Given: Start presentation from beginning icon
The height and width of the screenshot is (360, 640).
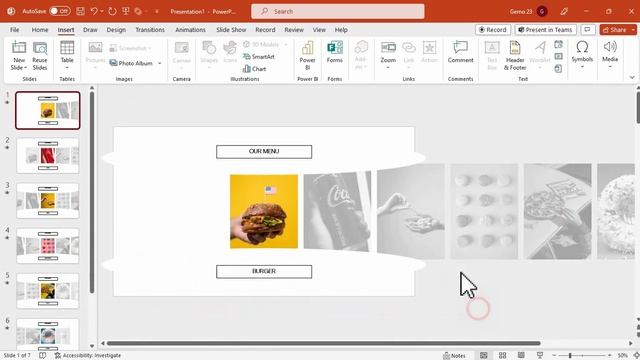Looking at the screenshot, I should (x=126, y=11).
